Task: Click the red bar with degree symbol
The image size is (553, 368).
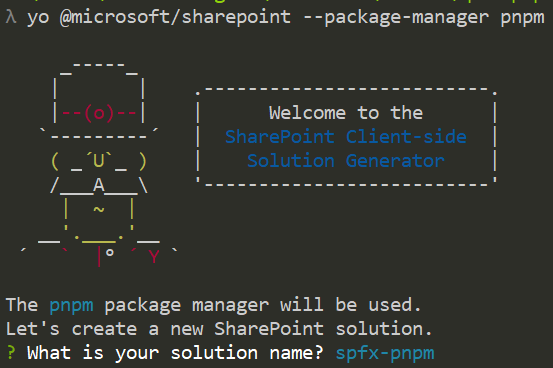Action: [x=105, y=256]
